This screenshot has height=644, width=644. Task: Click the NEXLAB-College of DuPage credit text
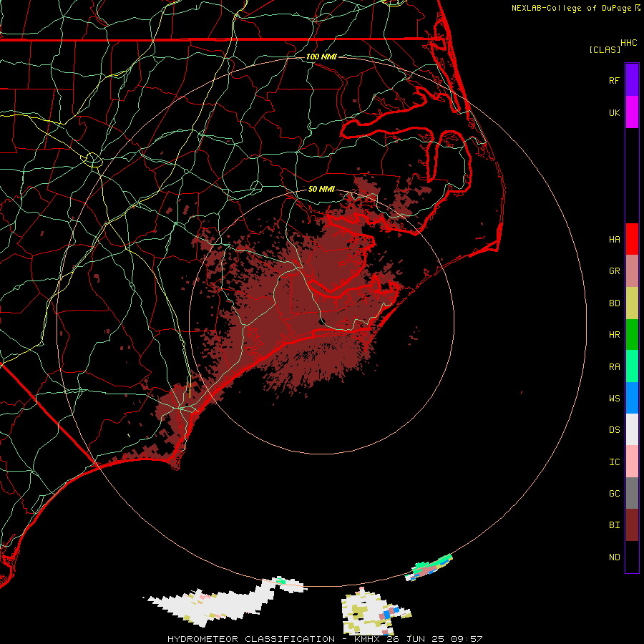click(x=571, y=8)
